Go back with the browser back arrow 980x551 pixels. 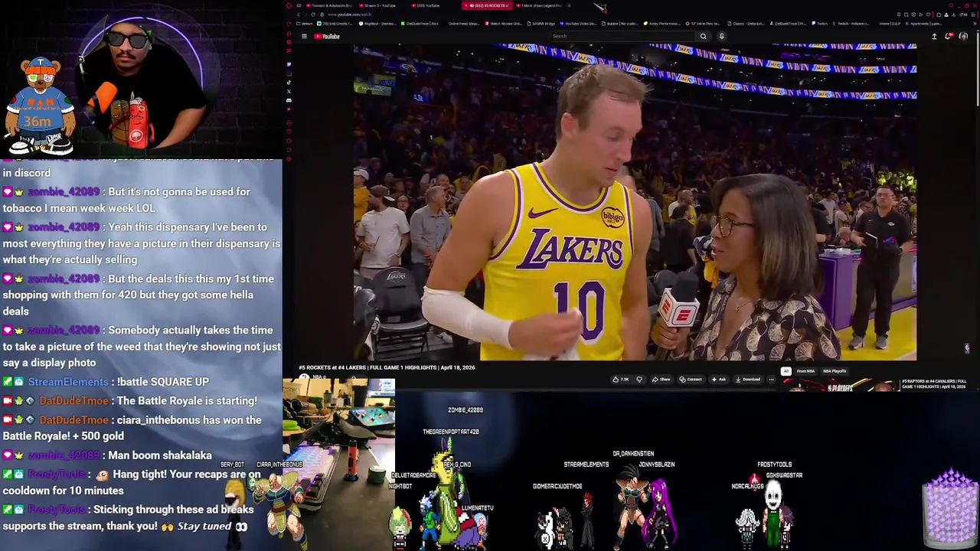(x=299, y=15)
